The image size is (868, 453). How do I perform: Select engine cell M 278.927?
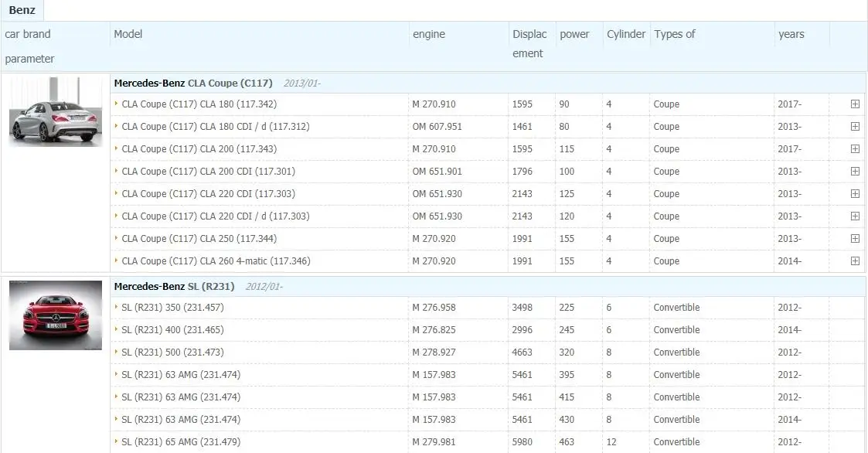(x=434, y=353)
